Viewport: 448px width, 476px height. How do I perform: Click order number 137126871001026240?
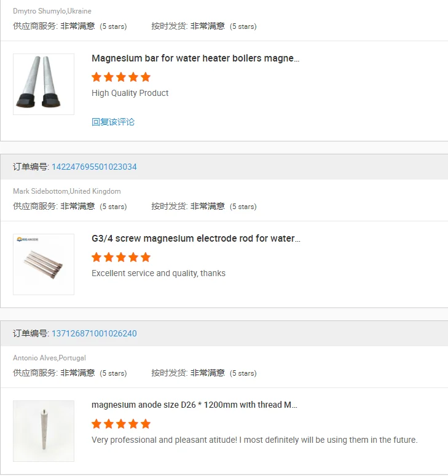[x=94, y=333]
